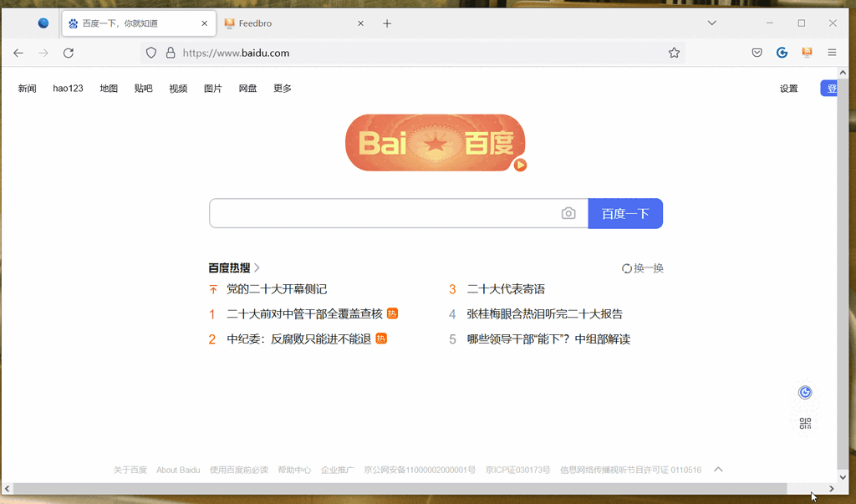The width and height of the screenshot is (856, 504).
Task: Reload the Baidu page
Action: 69,53
